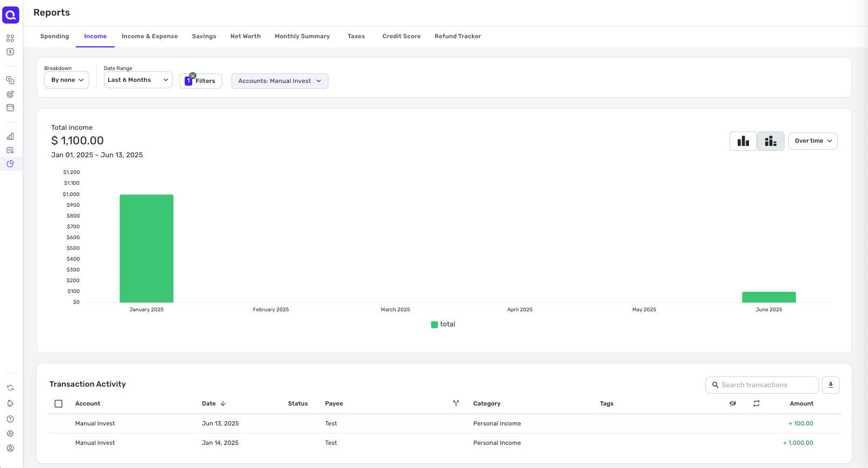Viewport: 868px width, 468px height.
Task: Click the January 2025 green bar
Action: tap(146, 248)
